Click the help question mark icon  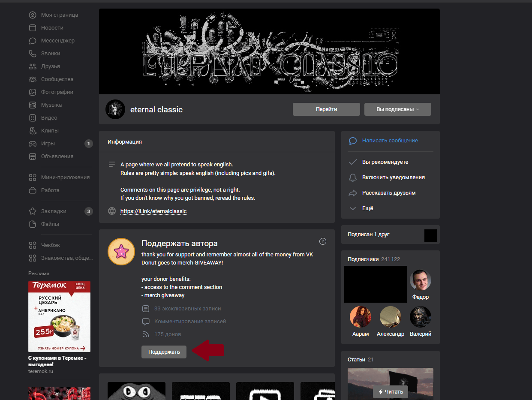point(323,241)
